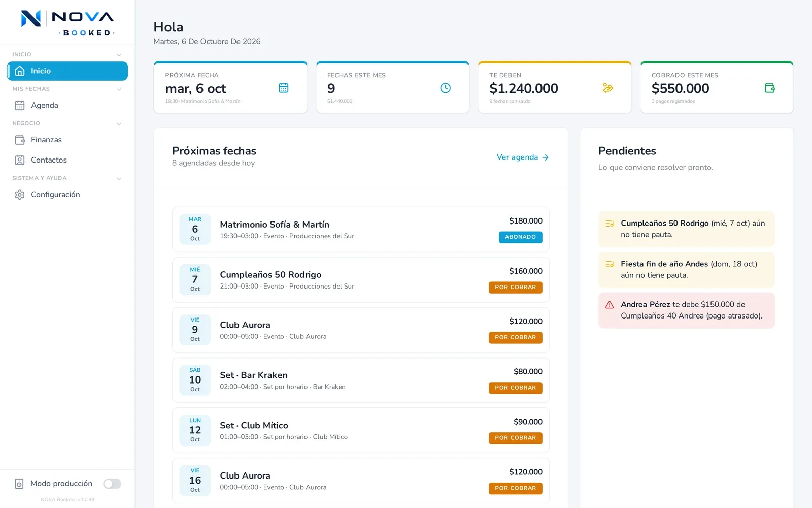Open the Inicio menu item
The image size is (812, 508).
(67, 71)
